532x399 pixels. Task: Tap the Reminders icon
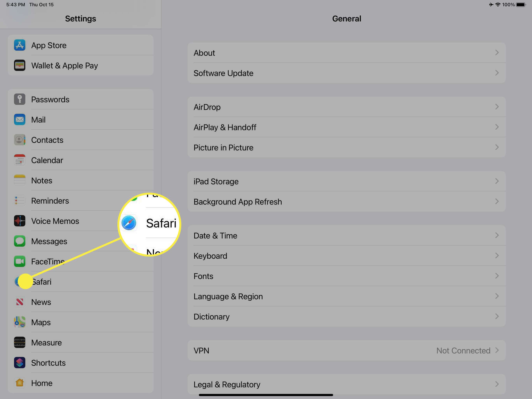pos(19,200)
